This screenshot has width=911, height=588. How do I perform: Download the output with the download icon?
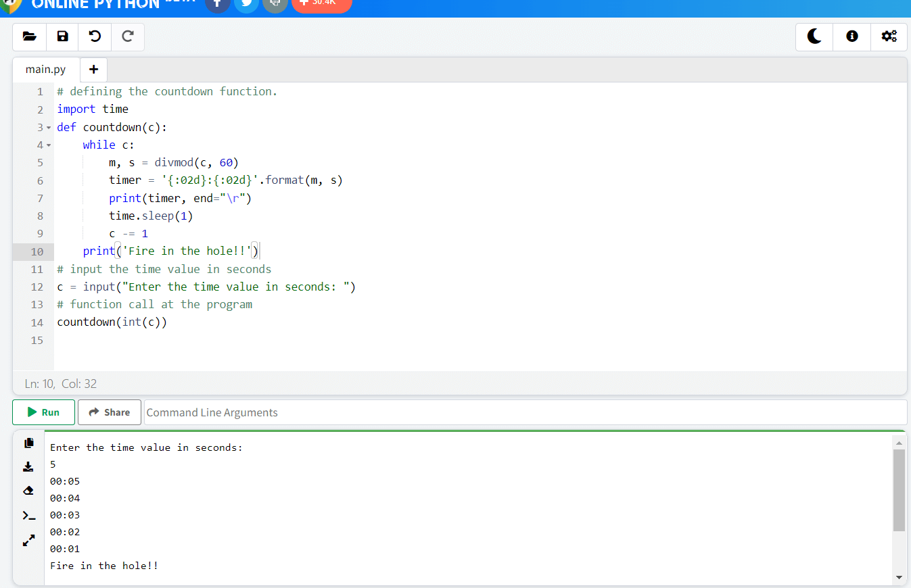pos(28,466)
